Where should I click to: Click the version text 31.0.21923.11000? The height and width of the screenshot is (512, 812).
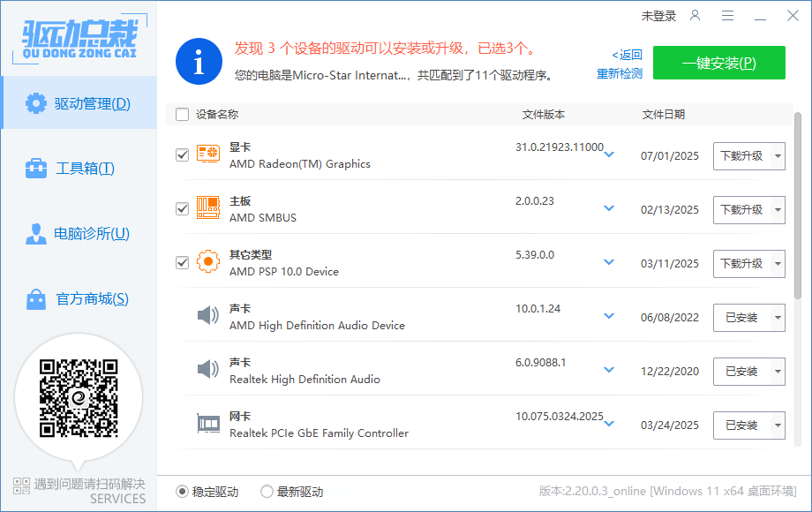[560, 147]
